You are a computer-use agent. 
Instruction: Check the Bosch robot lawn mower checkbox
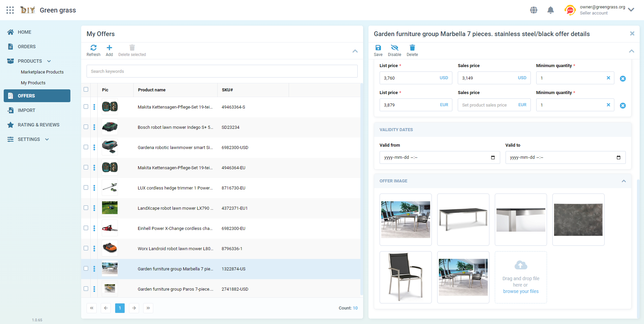[86, 127]
